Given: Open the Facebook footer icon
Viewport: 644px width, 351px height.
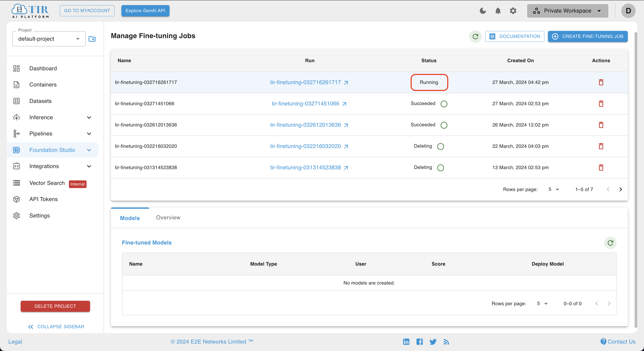Looking at the screenshot, I should coord(420,341).
